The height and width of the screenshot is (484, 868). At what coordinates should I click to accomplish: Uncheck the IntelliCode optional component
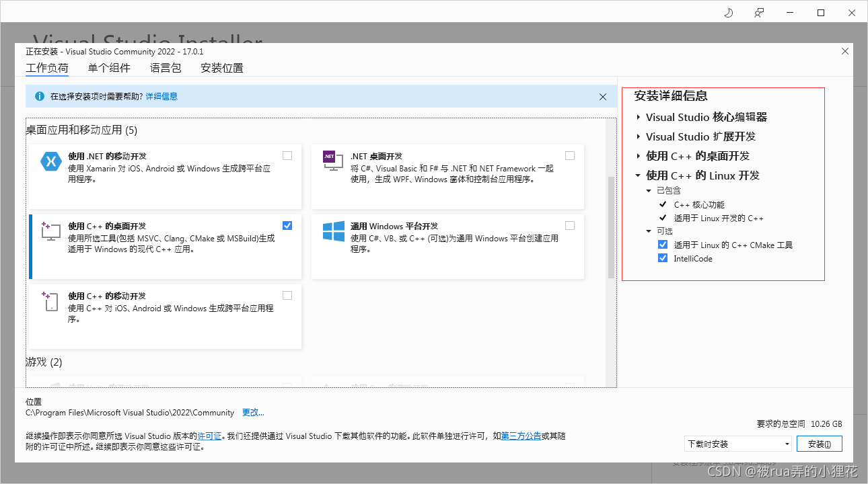pyautogui.click(x=663, y=258)
